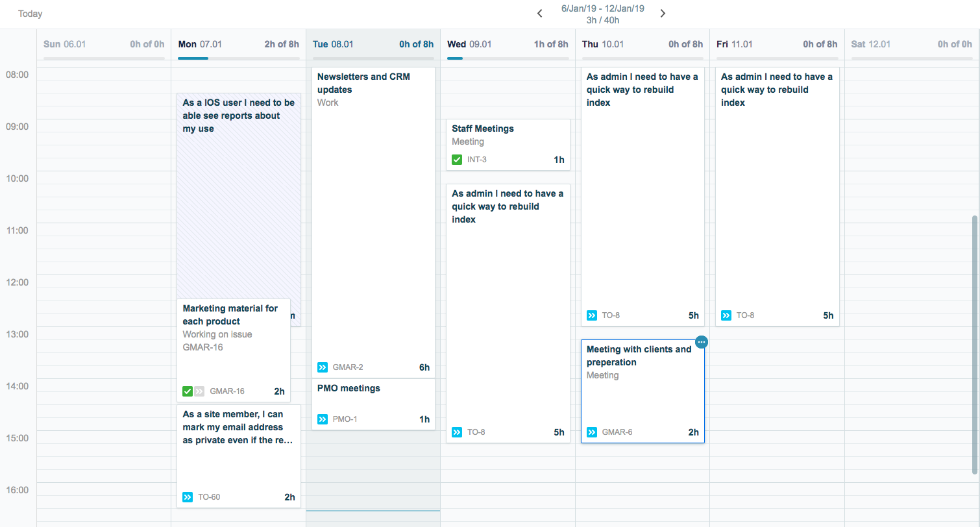
Task: Go to the previous week with the left chevron
Action: point(540,14)
